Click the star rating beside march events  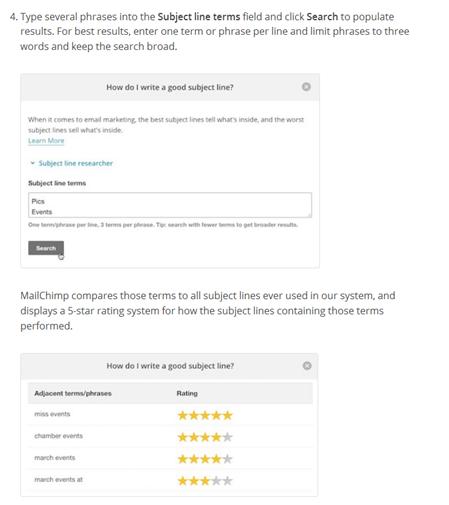coord(205,459)
